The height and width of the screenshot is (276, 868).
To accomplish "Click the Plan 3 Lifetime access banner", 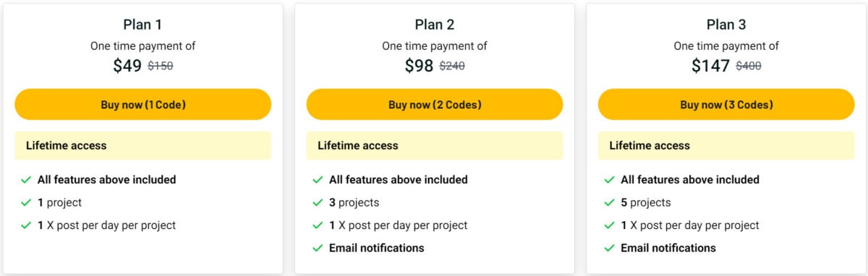I will pos(726,146).
